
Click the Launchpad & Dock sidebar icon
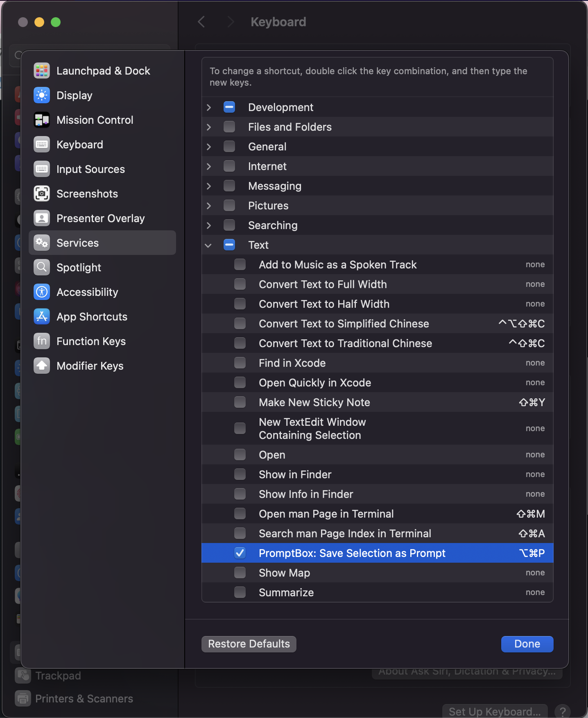(x=42, y=70)
